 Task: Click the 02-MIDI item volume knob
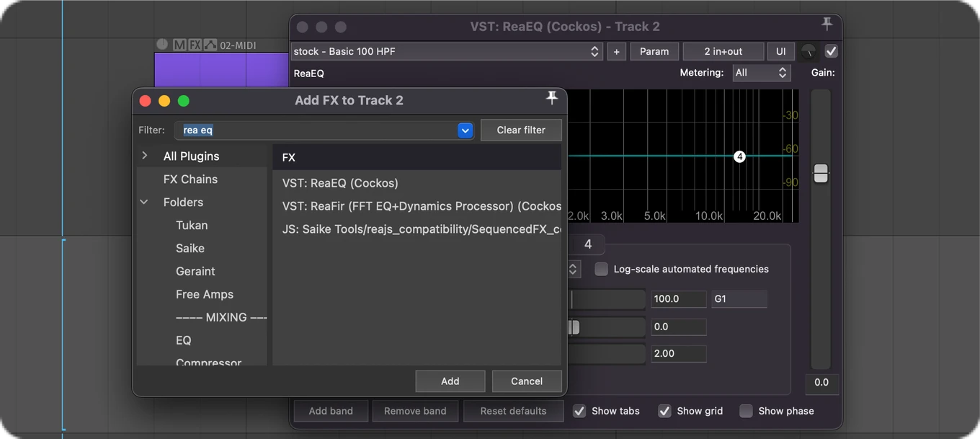point(162,45)
